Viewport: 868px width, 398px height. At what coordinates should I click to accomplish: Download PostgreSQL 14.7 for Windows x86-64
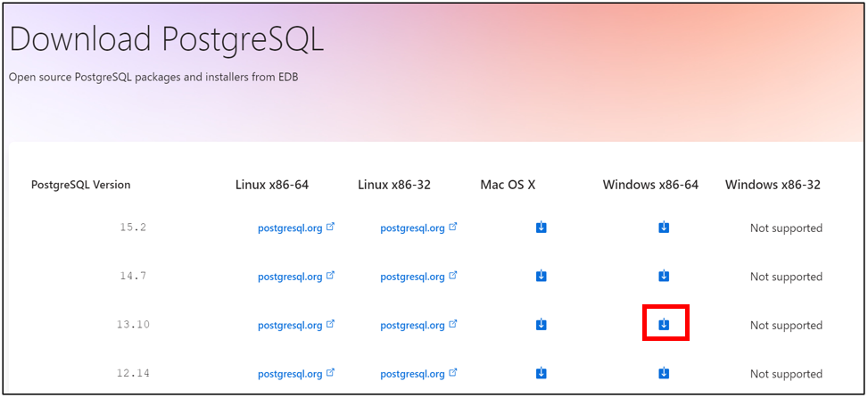[664, 276]
